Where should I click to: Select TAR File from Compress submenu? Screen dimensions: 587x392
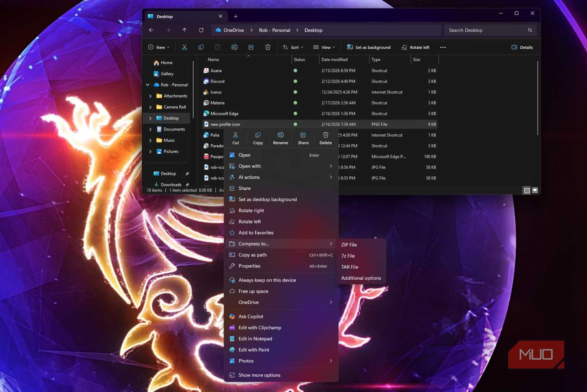click(361, 267)
